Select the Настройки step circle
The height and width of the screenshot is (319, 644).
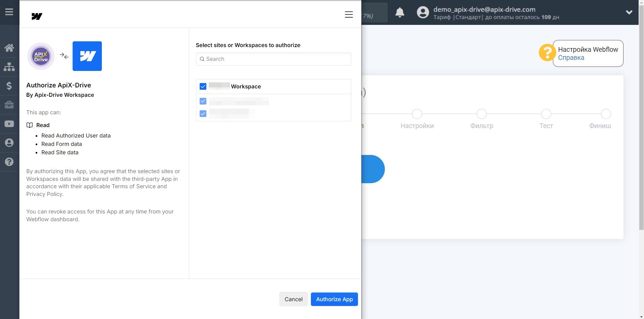coord(417,114)
